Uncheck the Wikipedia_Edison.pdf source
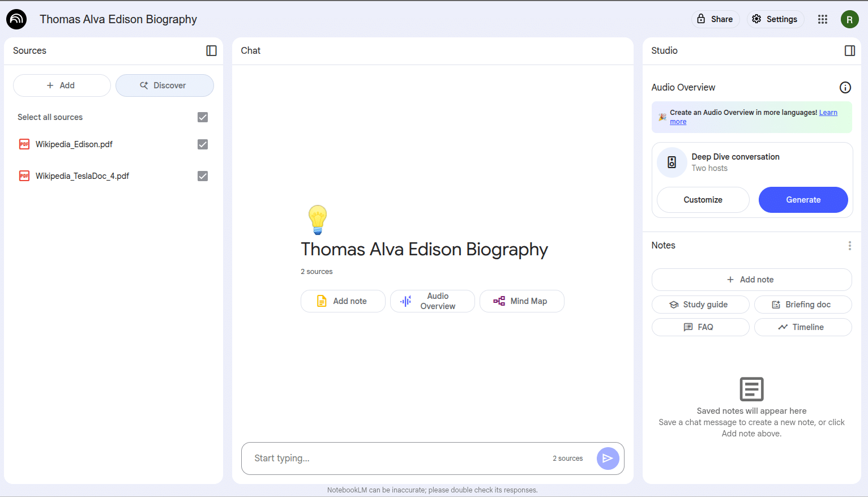868x497 pixels. pos(203,144)
